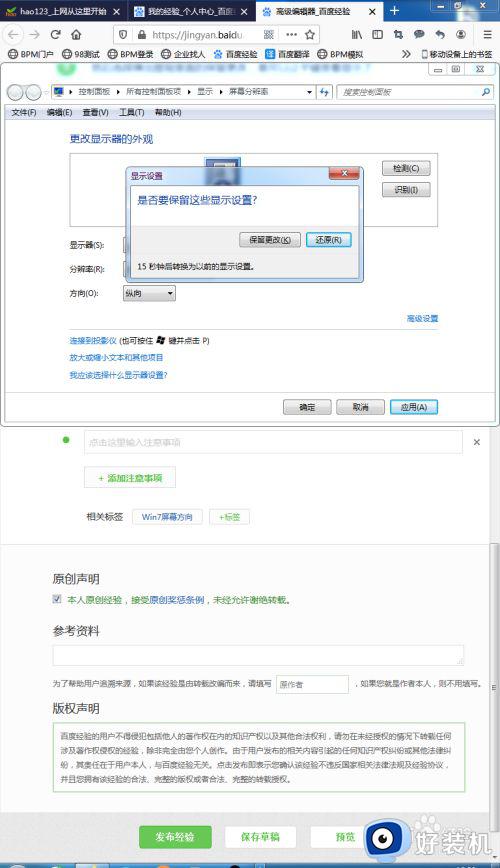Click the 参考资料 text input field
500x868 pixels.
(258, 655)
